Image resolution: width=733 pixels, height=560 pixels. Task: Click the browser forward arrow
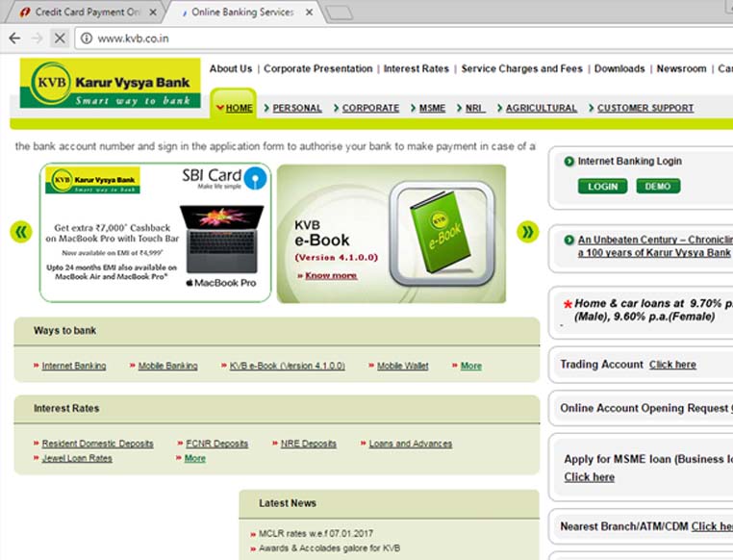pos(37,38)
